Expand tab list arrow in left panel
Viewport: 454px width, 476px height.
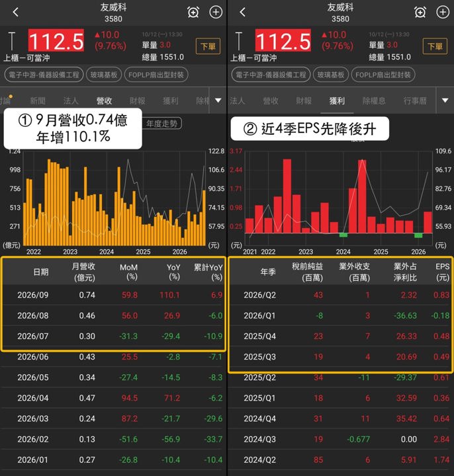[x=218, y=100]
